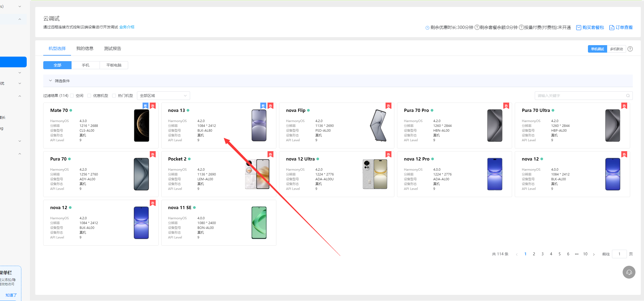Open the nova 12 Pro phone thumbnail
644x301 pixels.
click(x=495, y=174)
